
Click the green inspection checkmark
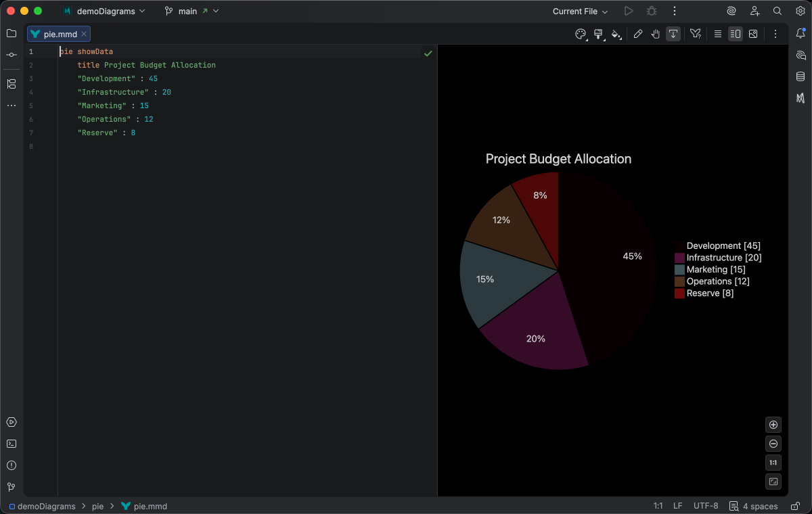pyautogui.click(x=428, y=53)
